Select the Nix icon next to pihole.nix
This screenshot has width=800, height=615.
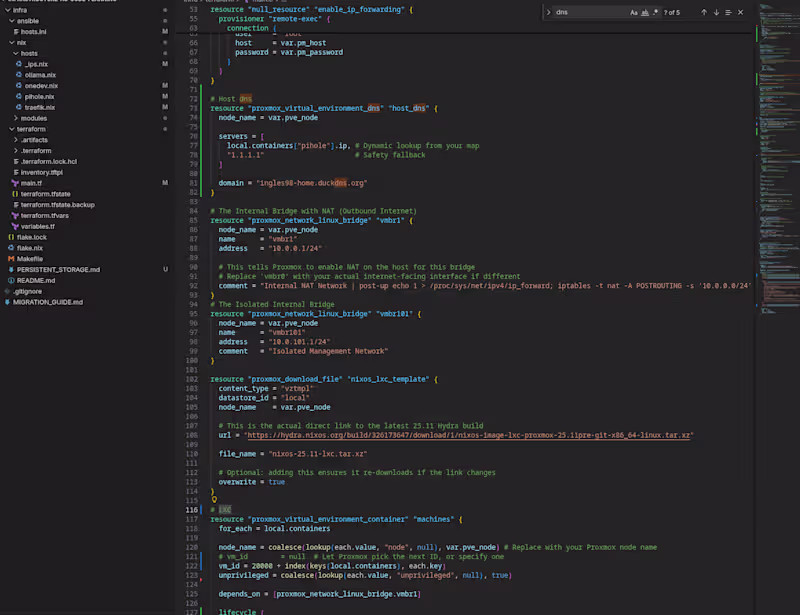(x=19, y=96)
